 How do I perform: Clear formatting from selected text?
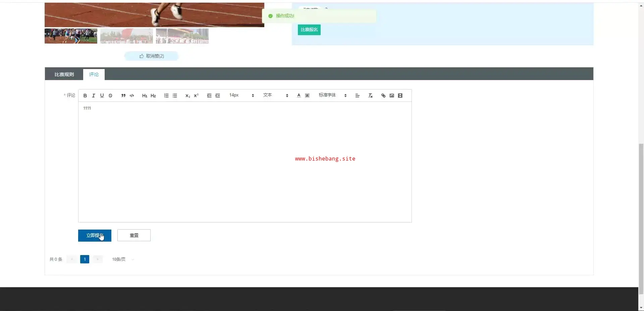(370, 96)
